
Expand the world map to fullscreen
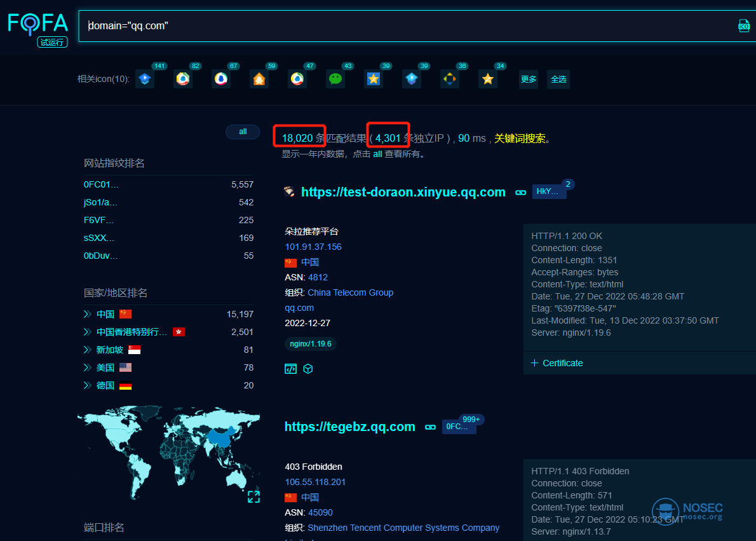click(x=253, y=496)
